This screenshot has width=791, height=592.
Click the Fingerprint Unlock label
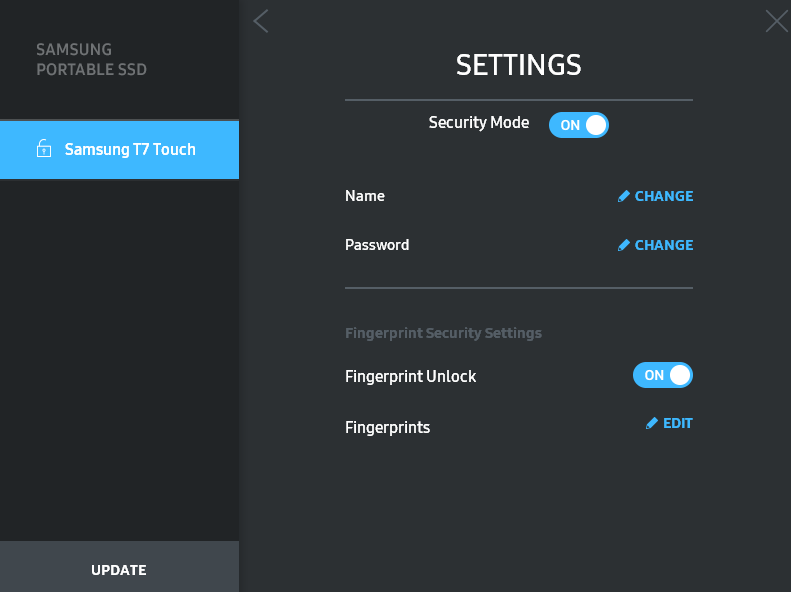411,377
